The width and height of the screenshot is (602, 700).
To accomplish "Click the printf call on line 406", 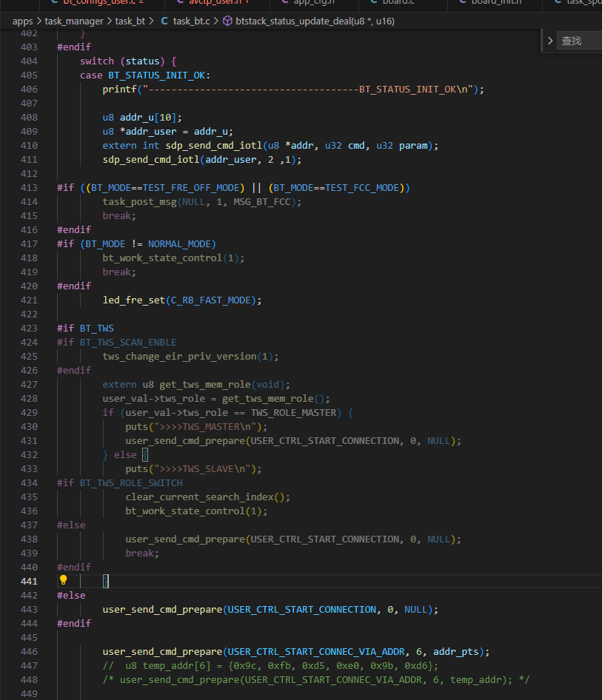I will pyautogui.click(x=120, y=90).
